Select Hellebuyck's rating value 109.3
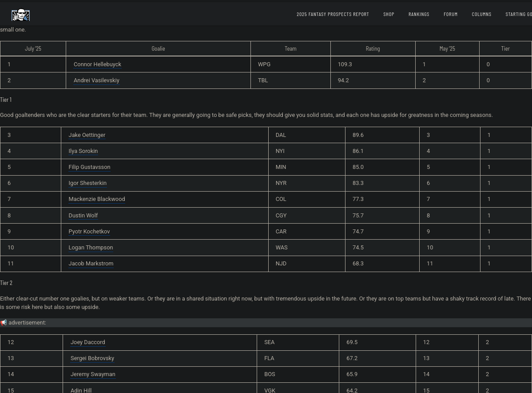The width and height of the screenshot is (532, 393). [345, 64]
